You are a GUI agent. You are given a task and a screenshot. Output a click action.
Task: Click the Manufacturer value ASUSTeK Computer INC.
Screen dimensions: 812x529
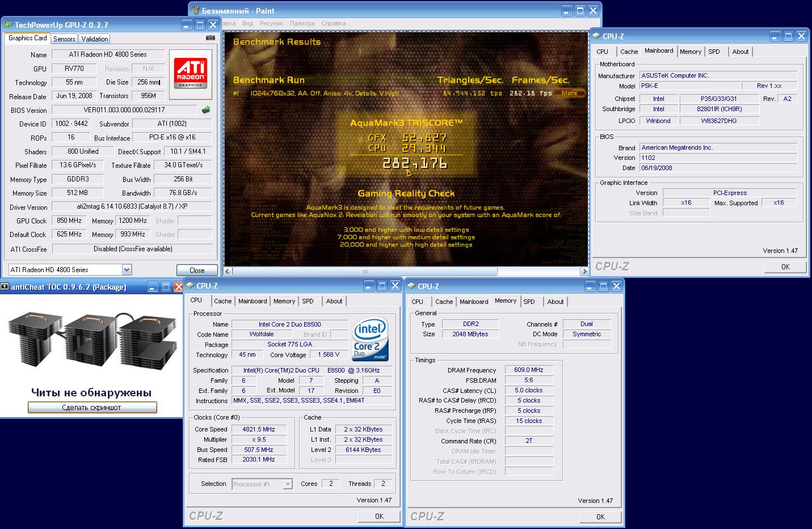[x=718, y=75]
